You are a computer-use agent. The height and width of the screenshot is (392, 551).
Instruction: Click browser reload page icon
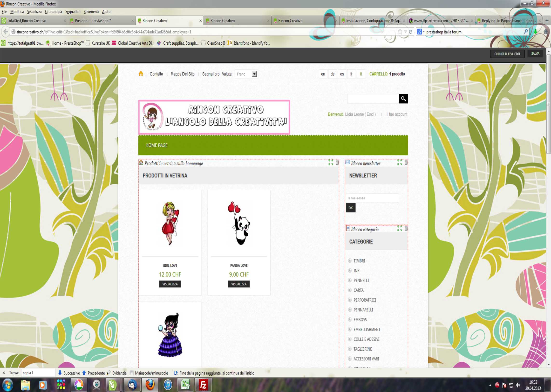click(x=410, y=32)
